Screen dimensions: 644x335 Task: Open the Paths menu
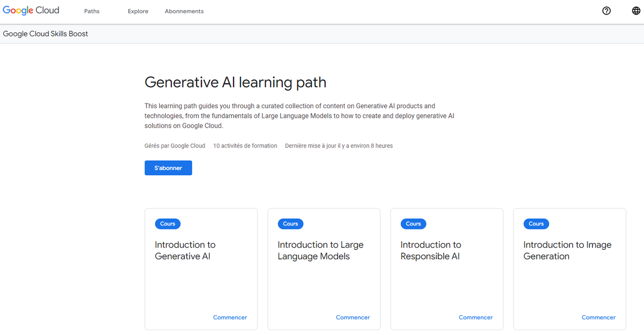tap(92, 11)
